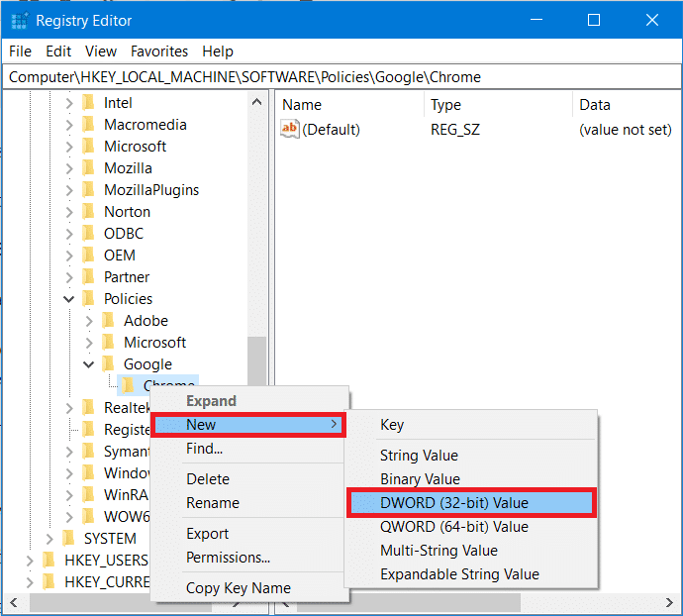Click the Name column header
This screenshot has width=683, height=616.
tap(302, 105)
